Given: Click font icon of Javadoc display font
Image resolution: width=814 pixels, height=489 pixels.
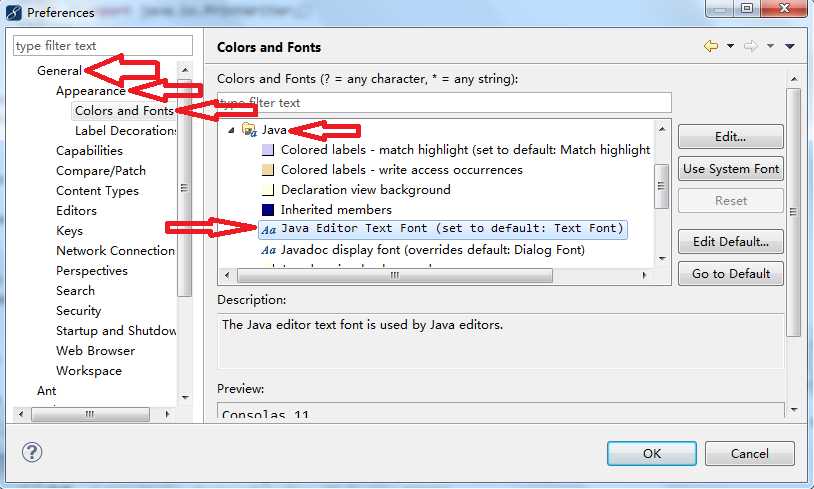Looking at the screenshot, I should point(268,250).
